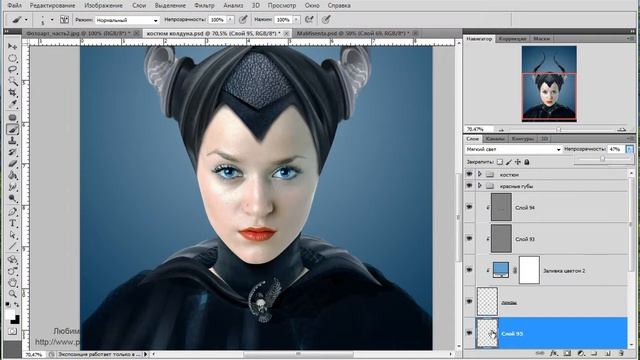
Task: Switch to the Каналы tab
Action: 495,139
